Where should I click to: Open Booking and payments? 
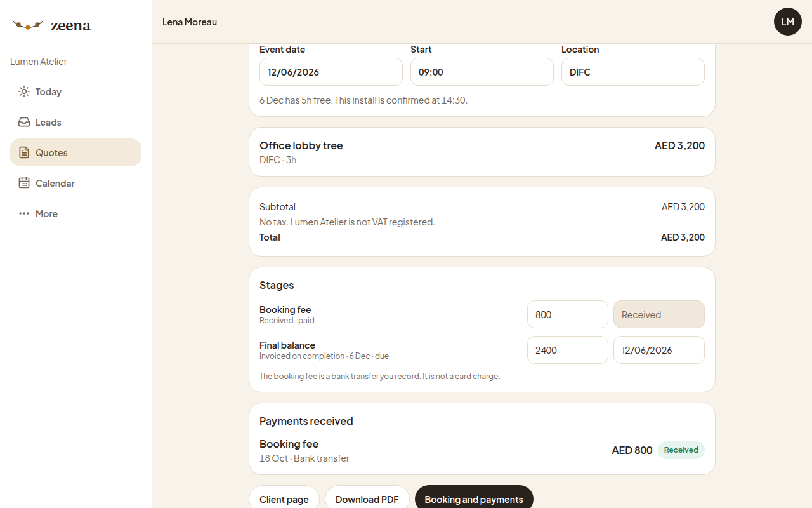[x=474, y=499]
